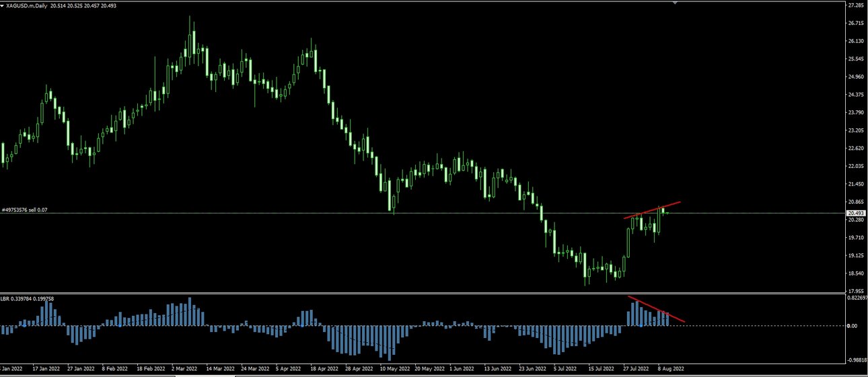Click the 1 Jun 2022 date label

click(x=463, y=369)
